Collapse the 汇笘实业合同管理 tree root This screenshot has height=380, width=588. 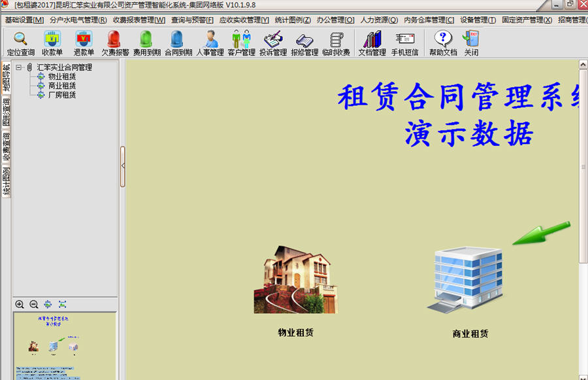click(18, 67)
